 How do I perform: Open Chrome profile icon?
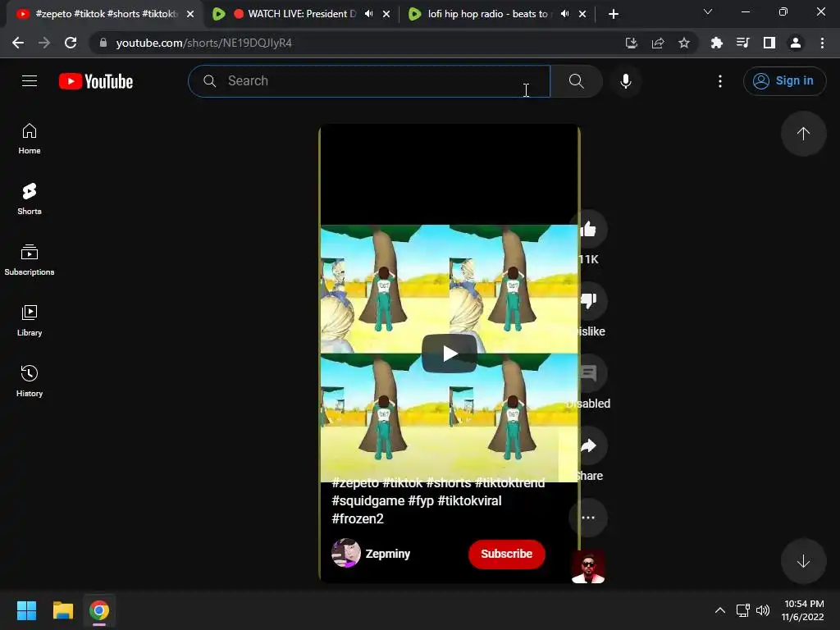pos(796,43)
